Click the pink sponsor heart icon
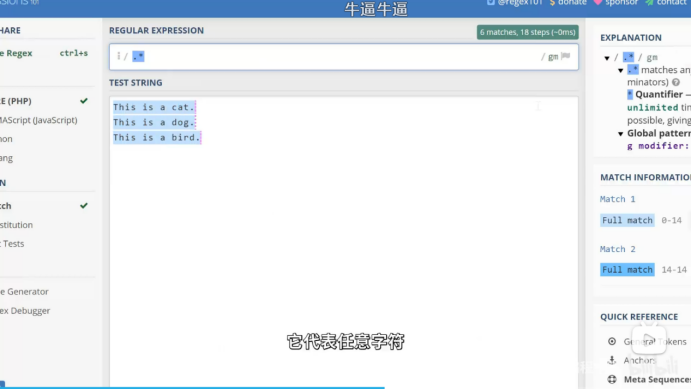 click(x=598, y=2)
